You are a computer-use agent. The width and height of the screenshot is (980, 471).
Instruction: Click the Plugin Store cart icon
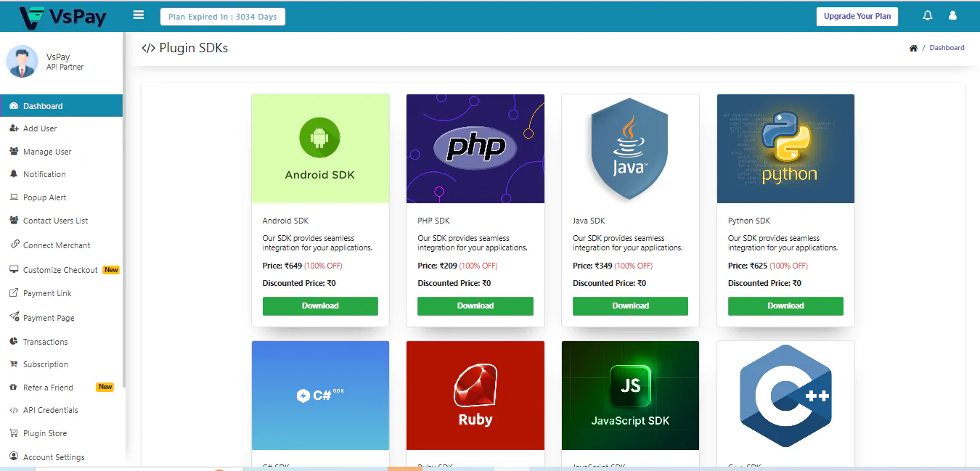click(x=14, y=433)
